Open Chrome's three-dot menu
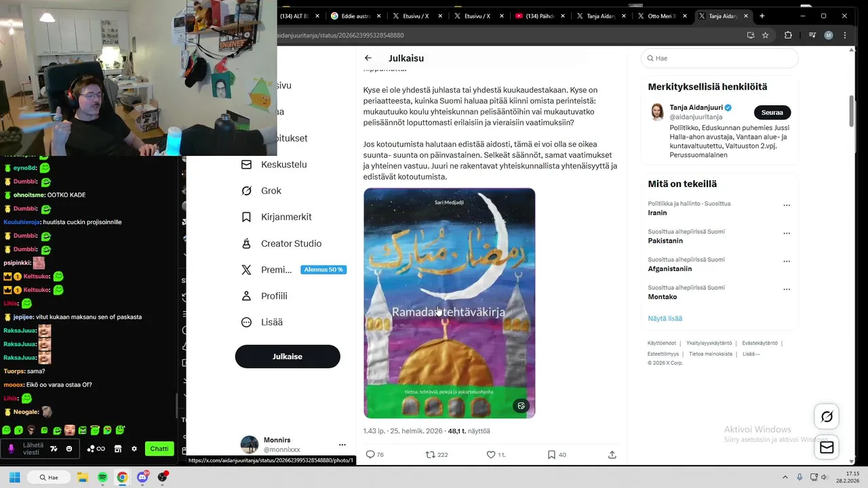 coord(846,35)
